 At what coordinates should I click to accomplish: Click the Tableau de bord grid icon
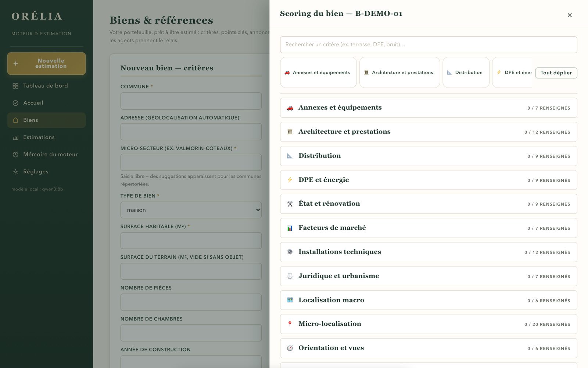pyautogui.click(x=15, y=86)
